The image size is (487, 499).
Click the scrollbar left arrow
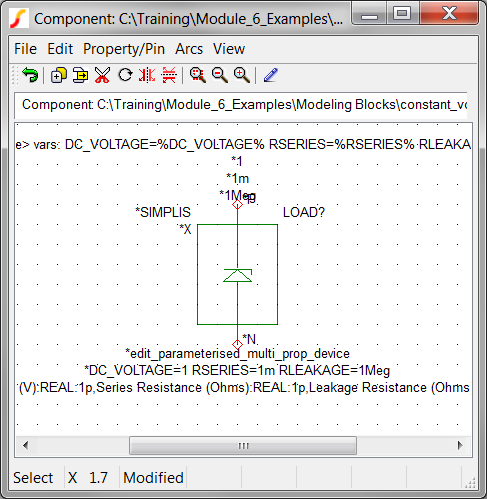(26, 445)
